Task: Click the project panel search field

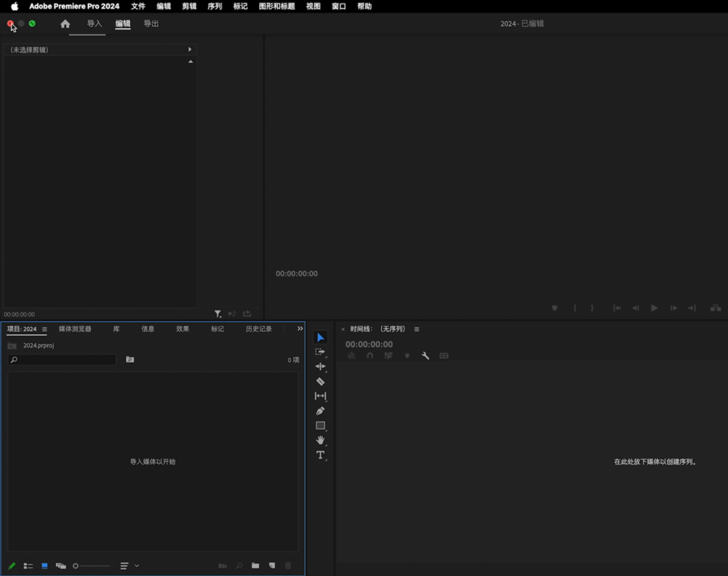Action: [x=62, y=359]
